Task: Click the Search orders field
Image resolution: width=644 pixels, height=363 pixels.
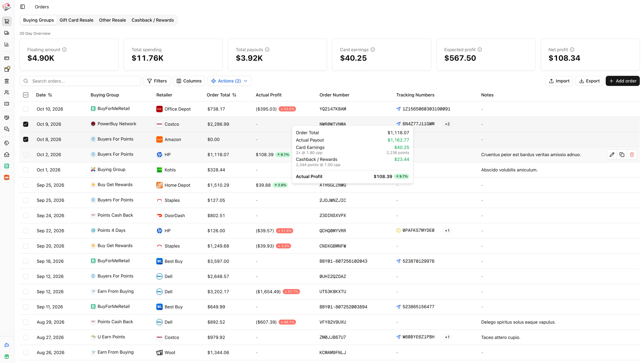Action: pos(80,81)
